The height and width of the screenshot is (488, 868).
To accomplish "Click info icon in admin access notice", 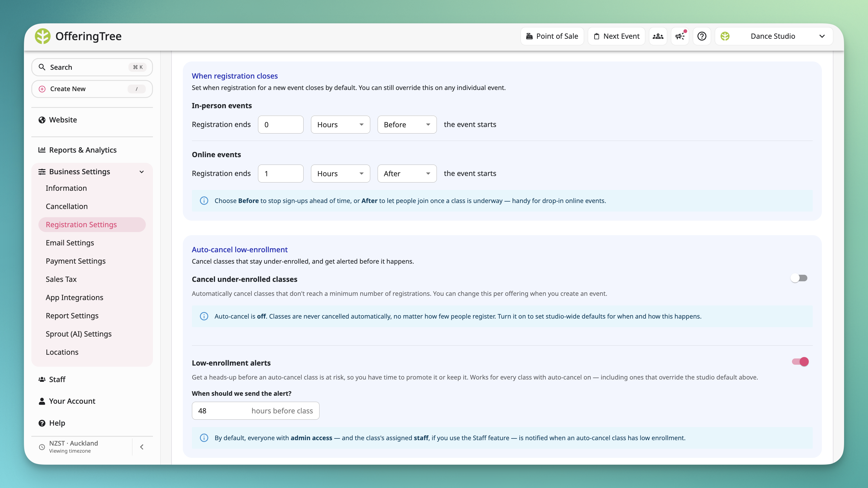I will [x=204, y=438].
